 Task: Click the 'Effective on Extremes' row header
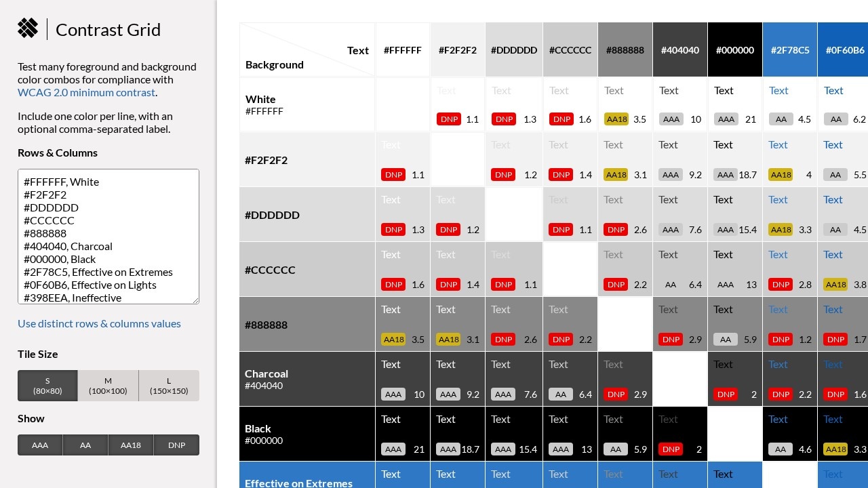(307, 475)
